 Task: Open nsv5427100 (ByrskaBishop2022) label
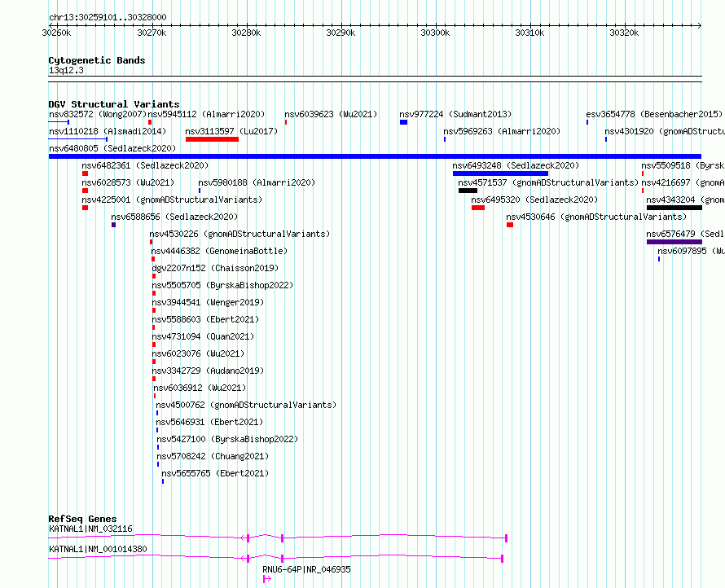point(227,439)
